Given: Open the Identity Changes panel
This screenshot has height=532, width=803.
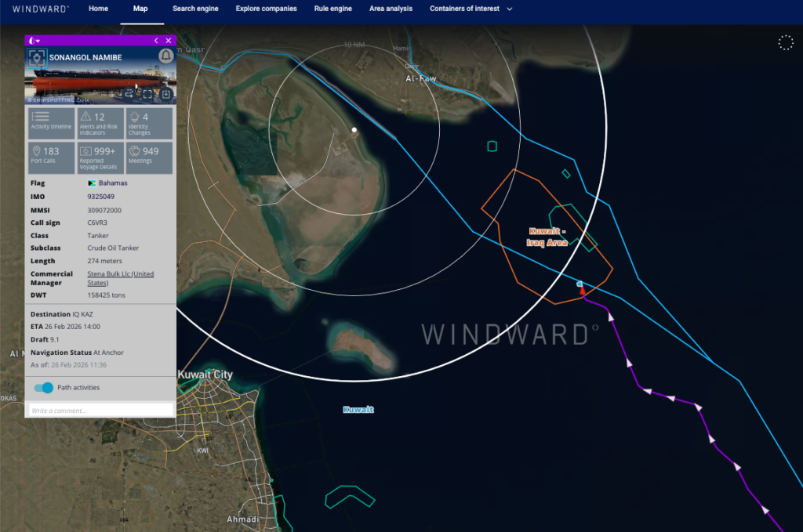Looking at the screenshot, I should (x=149, y=123).
